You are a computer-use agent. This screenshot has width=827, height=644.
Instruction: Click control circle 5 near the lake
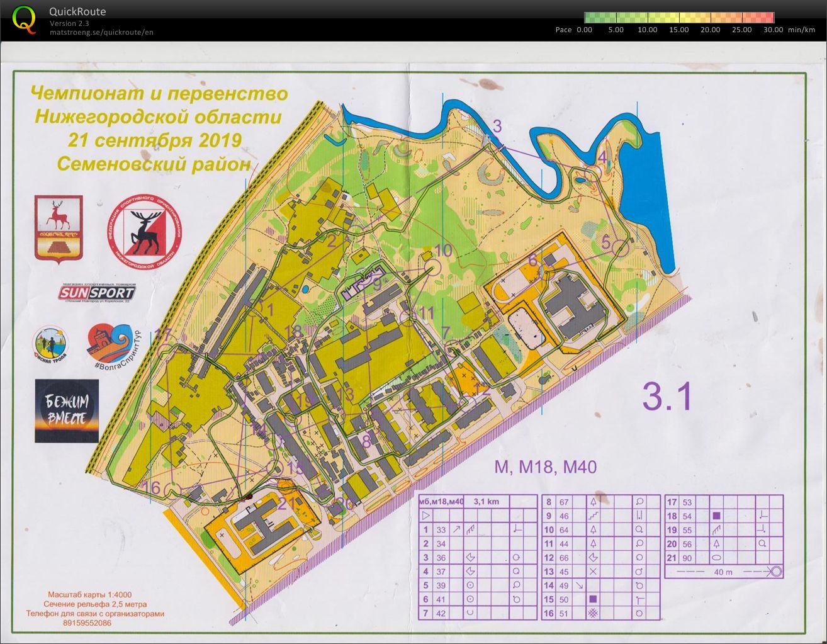point(621,249)
